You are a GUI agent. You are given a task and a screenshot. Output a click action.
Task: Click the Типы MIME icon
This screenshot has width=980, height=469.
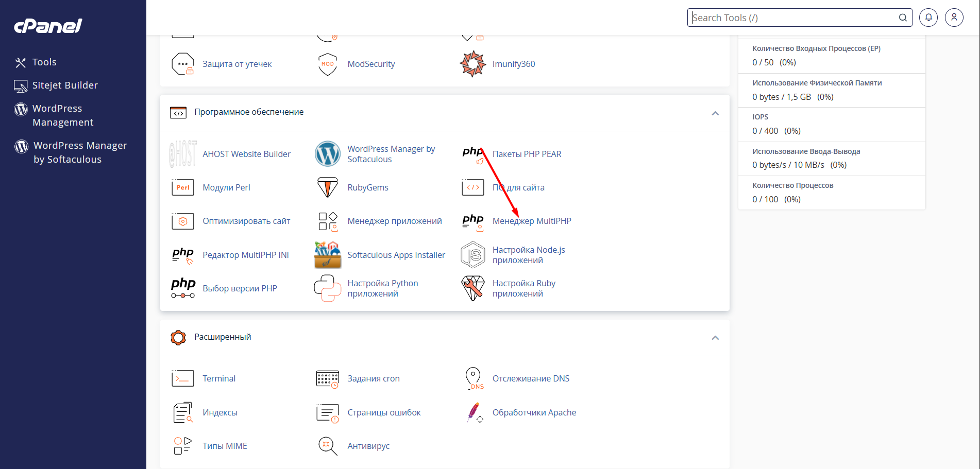click(x=183, y=446)
